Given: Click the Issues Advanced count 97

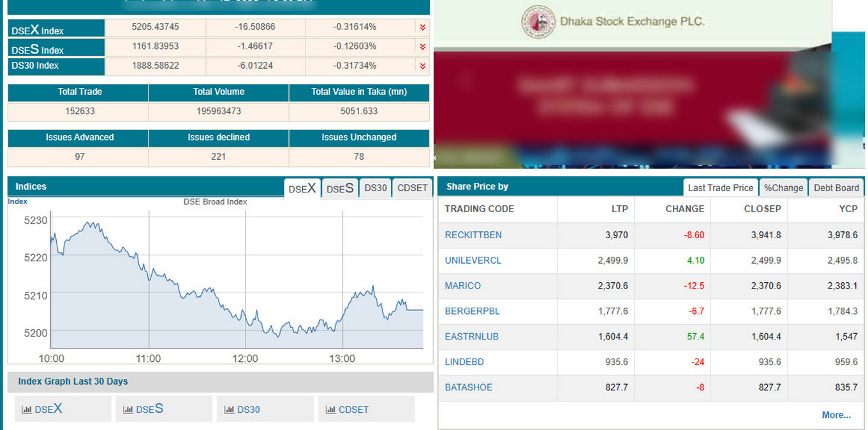Looking at the screenshot, I should tap(80, 156).
